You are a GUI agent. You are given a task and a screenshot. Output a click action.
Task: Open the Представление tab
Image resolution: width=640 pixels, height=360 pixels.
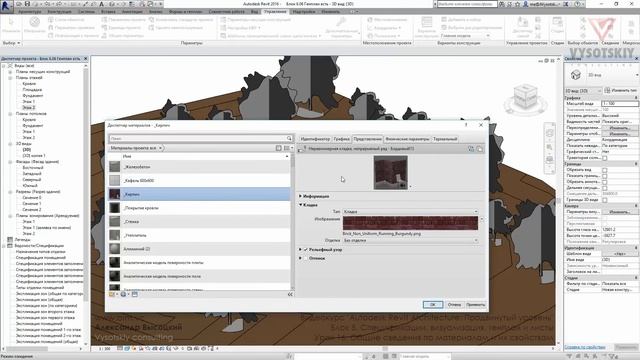click(367, 139)
